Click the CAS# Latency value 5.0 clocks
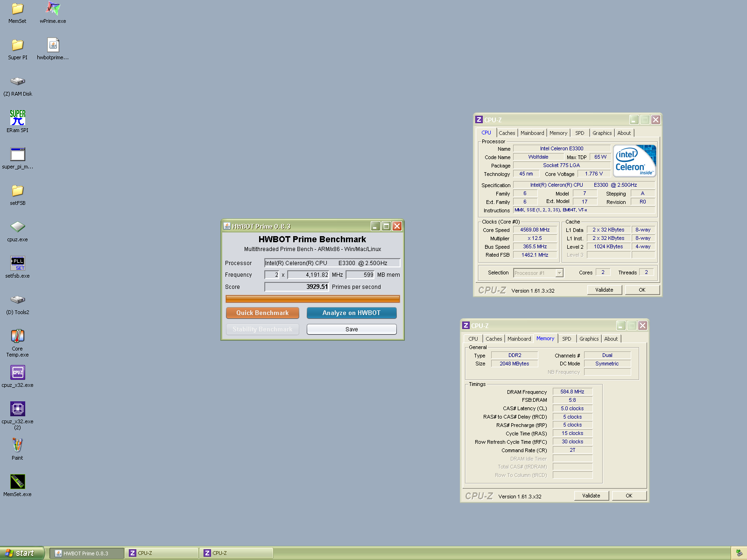 [x=572, y=408]
